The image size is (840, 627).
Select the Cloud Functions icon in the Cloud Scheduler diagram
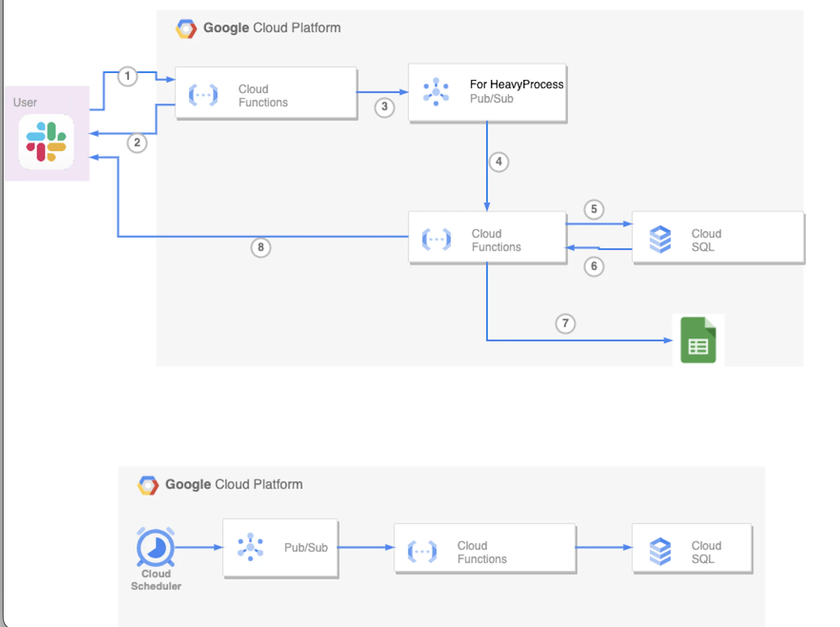coord(422,551)
